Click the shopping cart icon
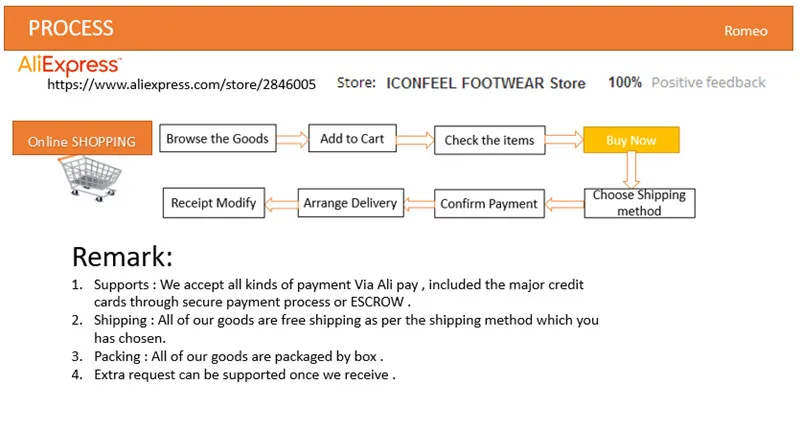This screenshot has height=428, width=800. tap(90, 178)
